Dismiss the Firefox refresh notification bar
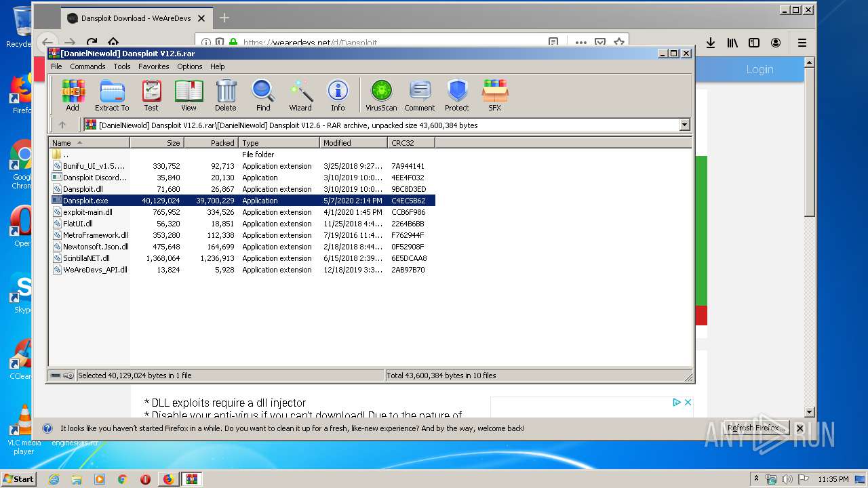 coord(800,428)
